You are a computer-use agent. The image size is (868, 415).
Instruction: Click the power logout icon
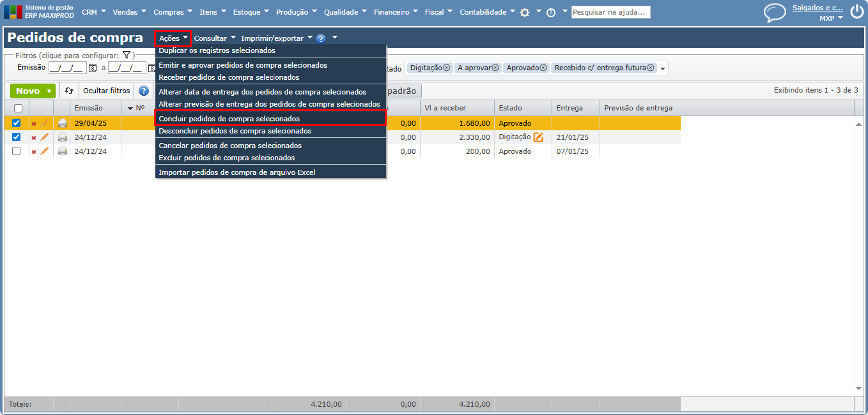coord(856,12)
